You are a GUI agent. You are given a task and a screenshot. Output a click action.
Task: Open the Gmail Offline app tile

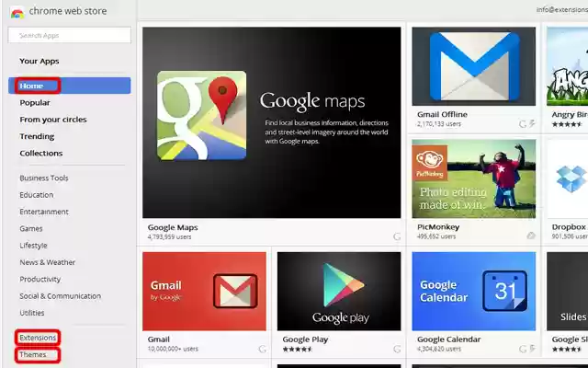(474, 66)
